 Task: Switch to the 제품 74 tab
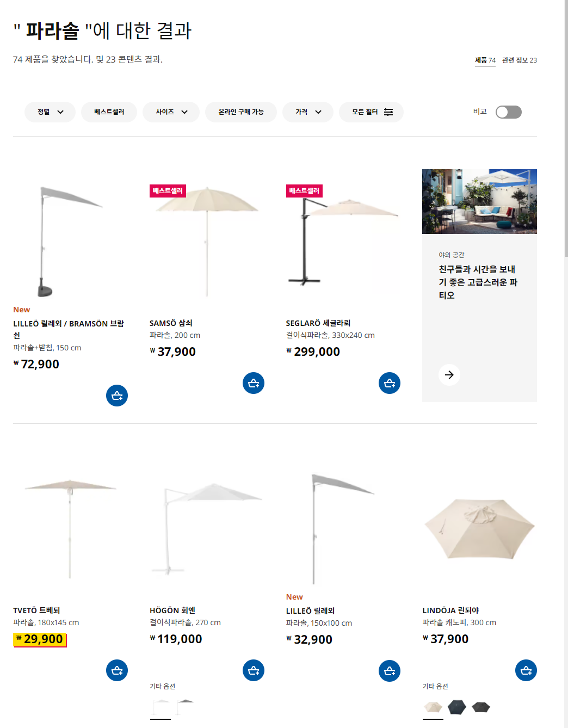click(x=485, y=60)
